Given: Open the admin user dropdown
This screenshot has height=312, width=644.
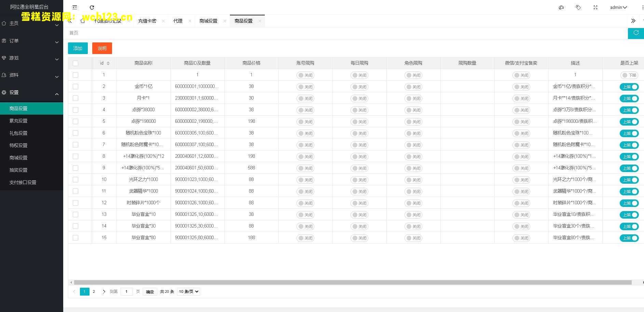Looking at the screenshot, I should (x=618, y=7).
